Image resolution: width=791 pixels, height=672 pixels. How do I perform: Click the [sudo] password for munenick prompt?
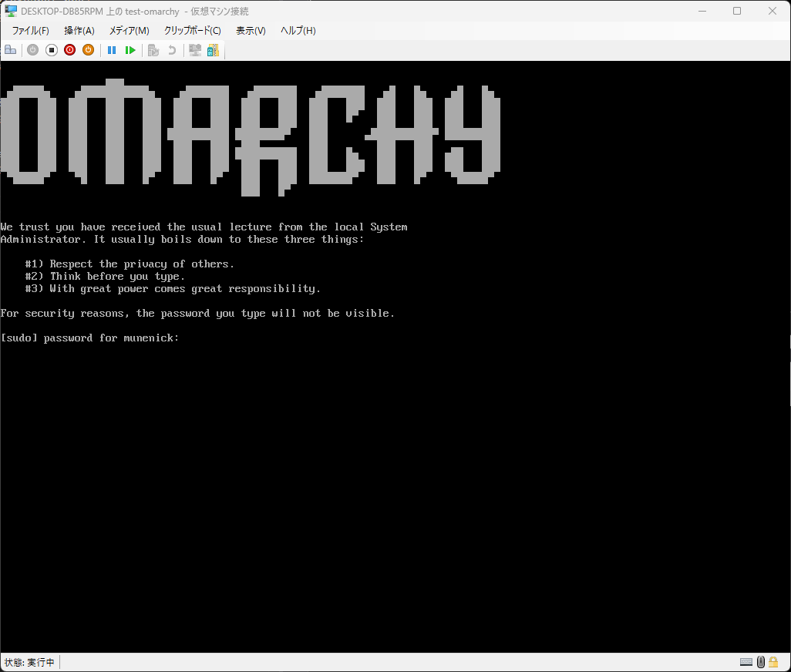tap(89, 338)
